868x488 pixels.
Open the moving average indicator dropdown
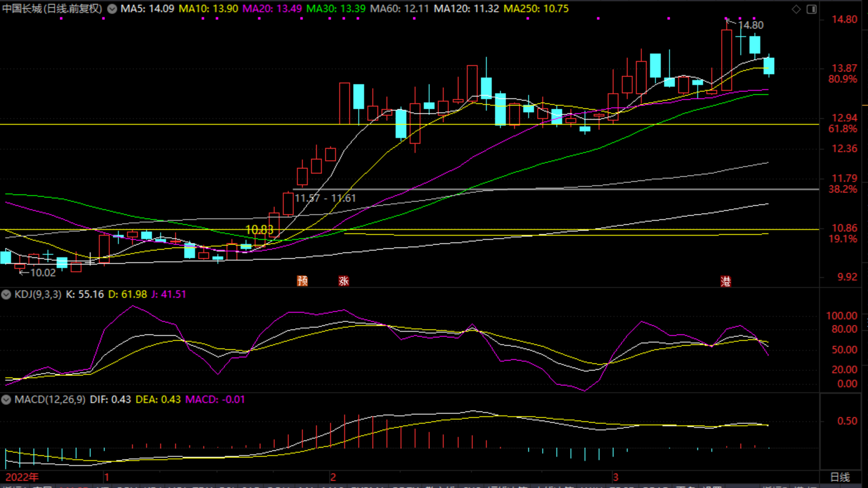coord(112,9)
